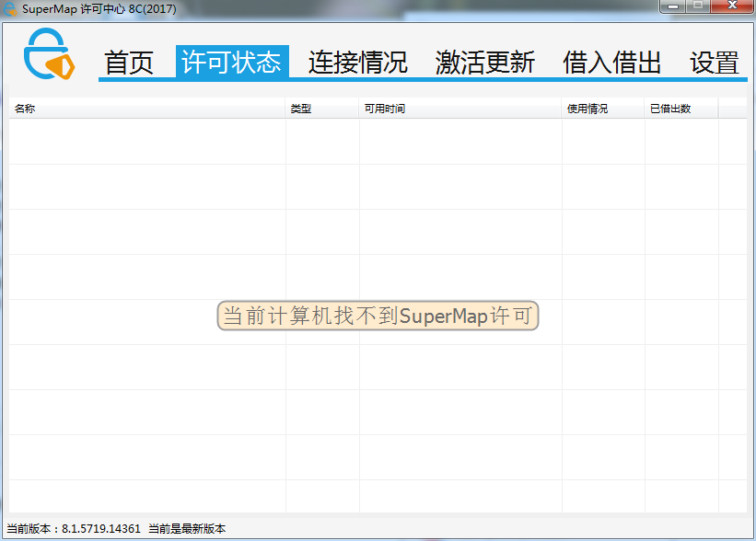Switch to the 连接情况 tab

(358, 63)
